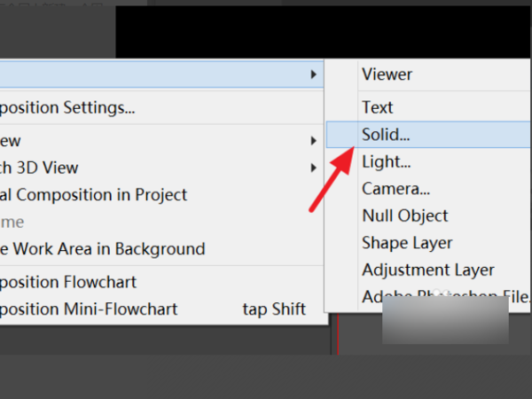532x399 pixels.
Task: Click the black composition viewer area
Action: tap(323, 32)
